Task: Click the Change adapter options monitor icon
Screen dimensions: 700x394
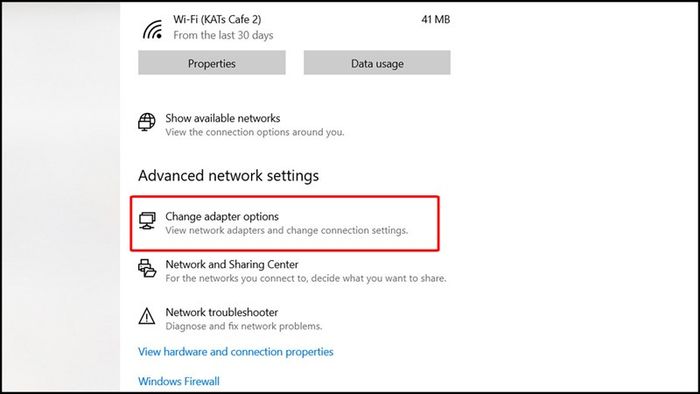Action: pos(147,221)
